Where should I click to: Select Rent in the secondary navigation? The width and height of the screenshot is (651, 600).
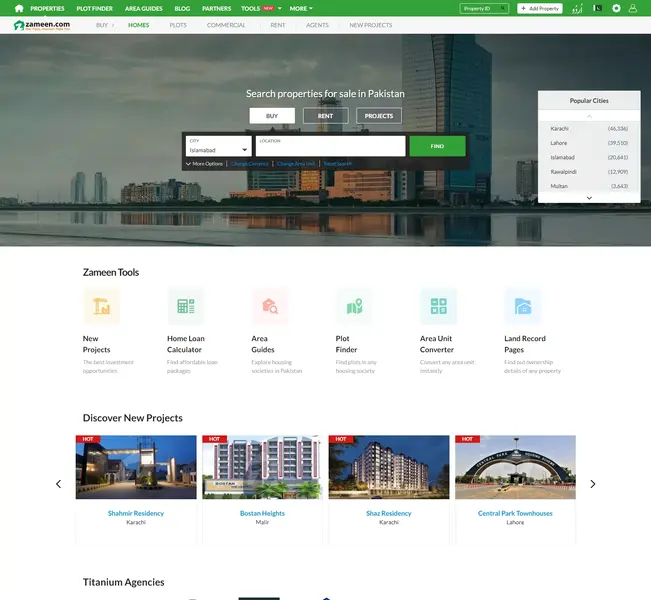[x=278, y=25]
